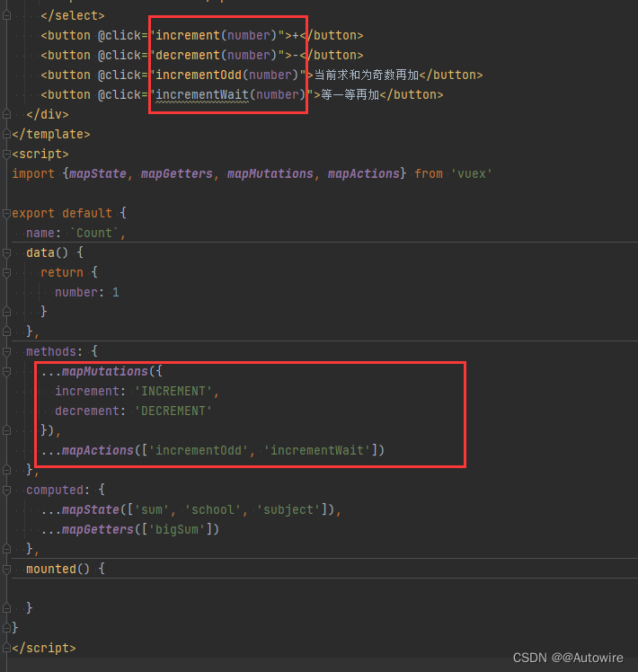Click ...mapState in the computed block
The width and height of the screenshot is (638, 672).
80,509
